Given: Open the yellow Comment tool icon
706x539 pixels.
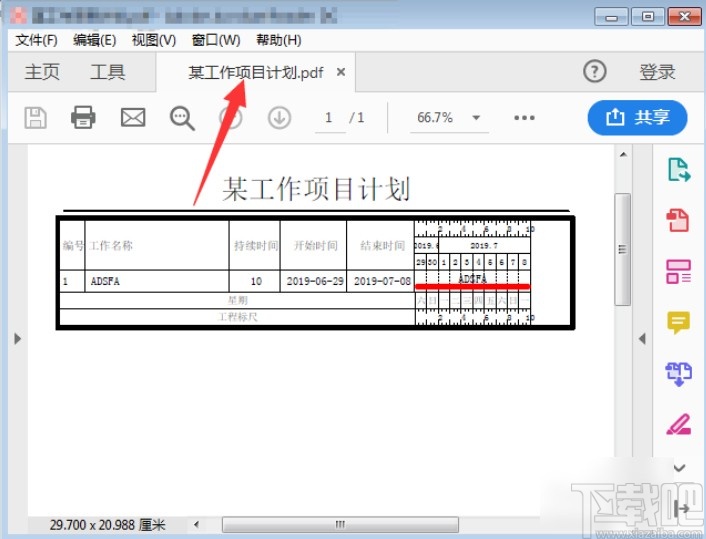Looking at the screenshot, I should pyautogui.click(x=678, y=322).
